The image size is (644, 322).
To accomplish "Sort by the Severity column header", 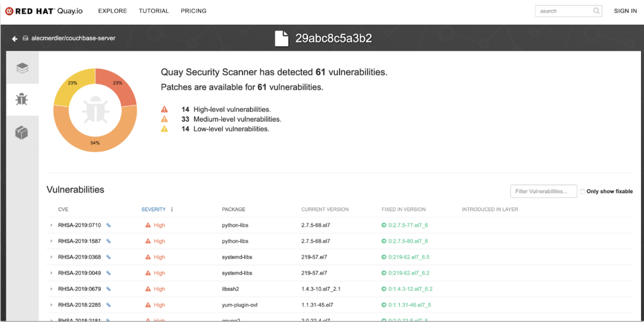I will 153,209.
